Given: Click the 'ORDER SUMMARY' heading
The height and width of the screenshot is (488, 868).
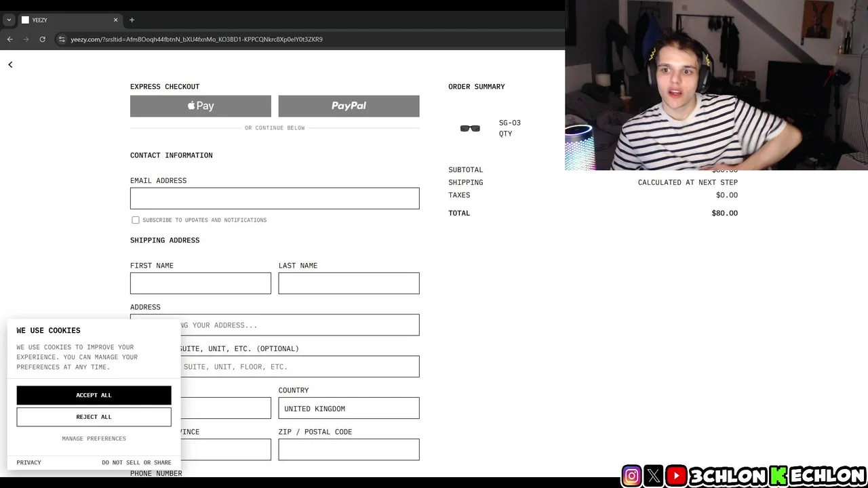Looking at the screenshot, I should pos(476,87).
